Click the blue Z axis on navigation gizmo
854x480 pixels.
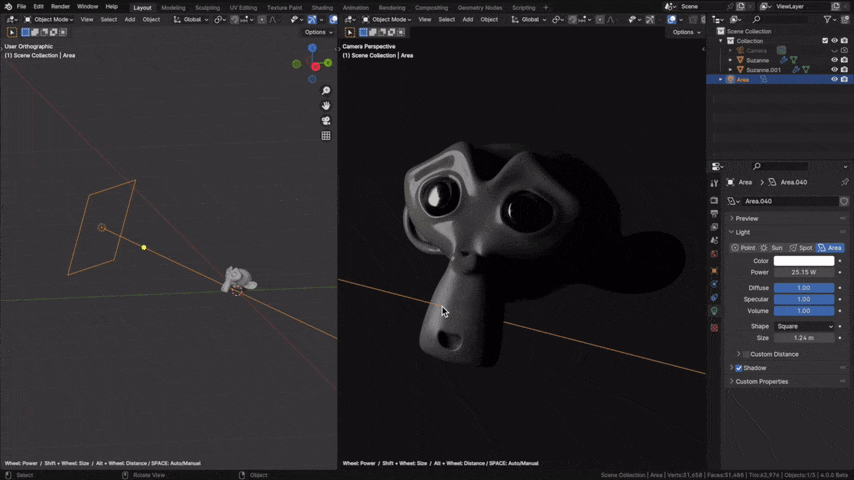[312, 48]
